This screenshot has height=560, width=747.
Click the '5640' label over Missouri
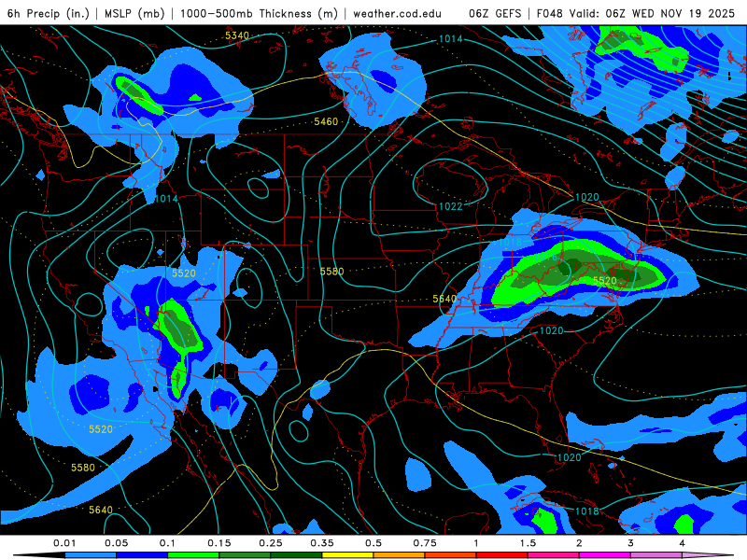444,299
